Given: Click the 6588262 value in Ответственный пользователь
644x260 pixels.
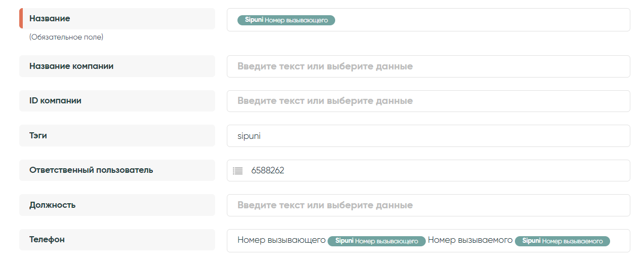Looking at the screenshot, I should (x=268, y=171).
